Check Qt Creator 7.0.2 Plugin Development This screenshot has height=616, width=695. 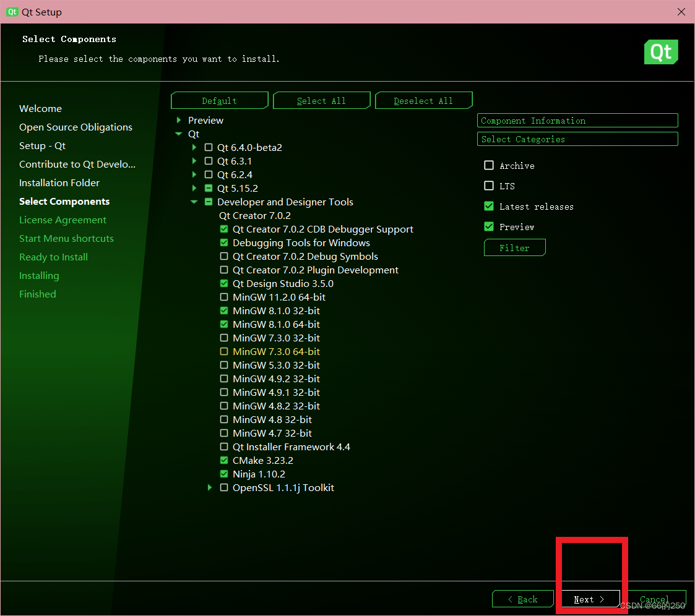(224, 270)
